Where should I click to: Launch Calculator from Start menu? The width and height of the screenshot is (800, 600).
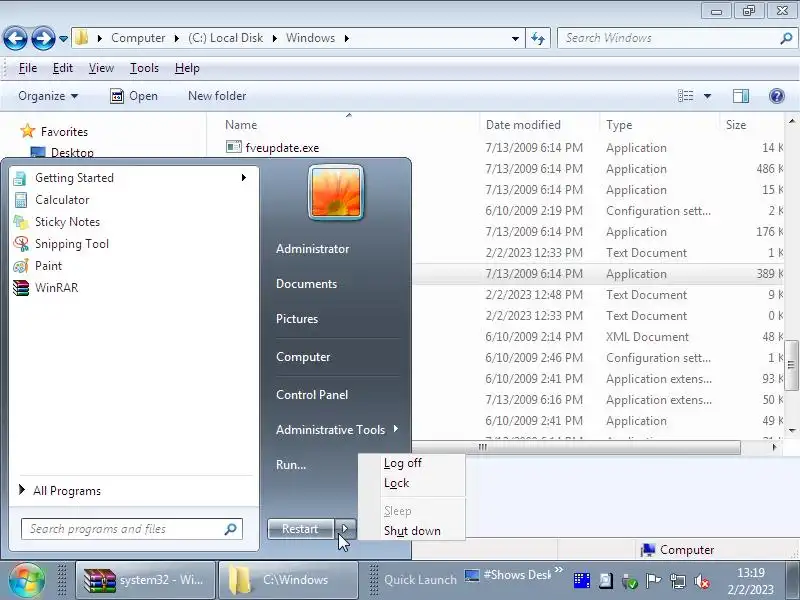point(62,200)
